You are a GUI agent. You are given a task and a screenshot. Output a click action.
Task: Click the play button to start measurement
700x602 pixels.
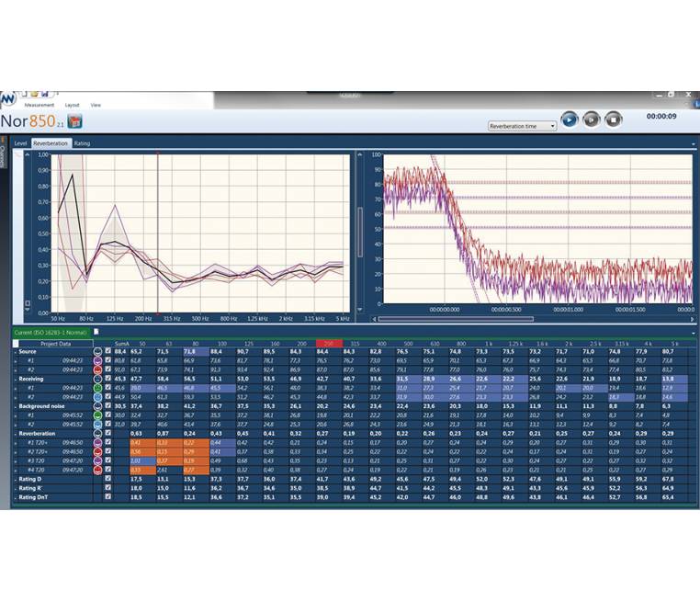[570, 119]
